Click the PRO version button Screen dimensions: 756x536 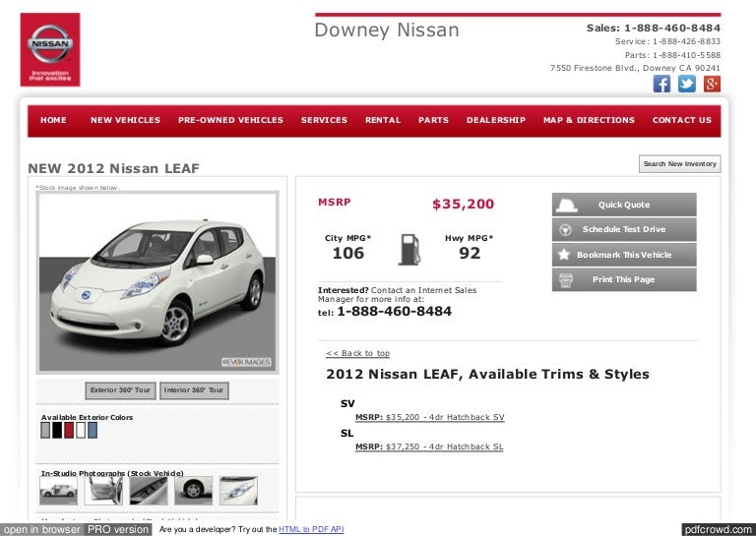[118, 529]
